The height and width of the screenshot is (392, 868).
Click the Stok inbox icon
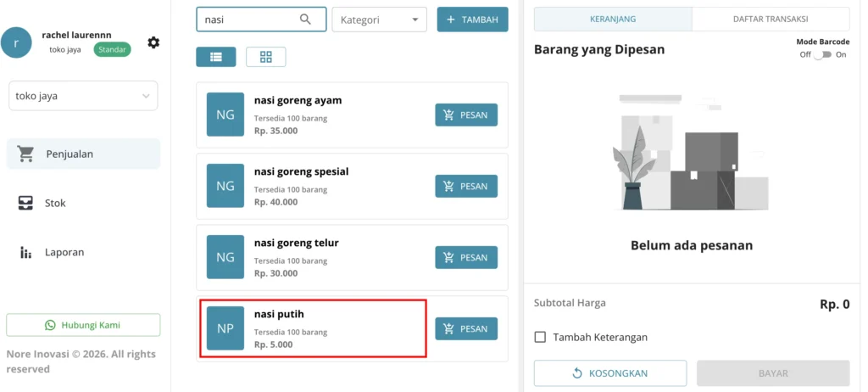click(x=25, y=203)
